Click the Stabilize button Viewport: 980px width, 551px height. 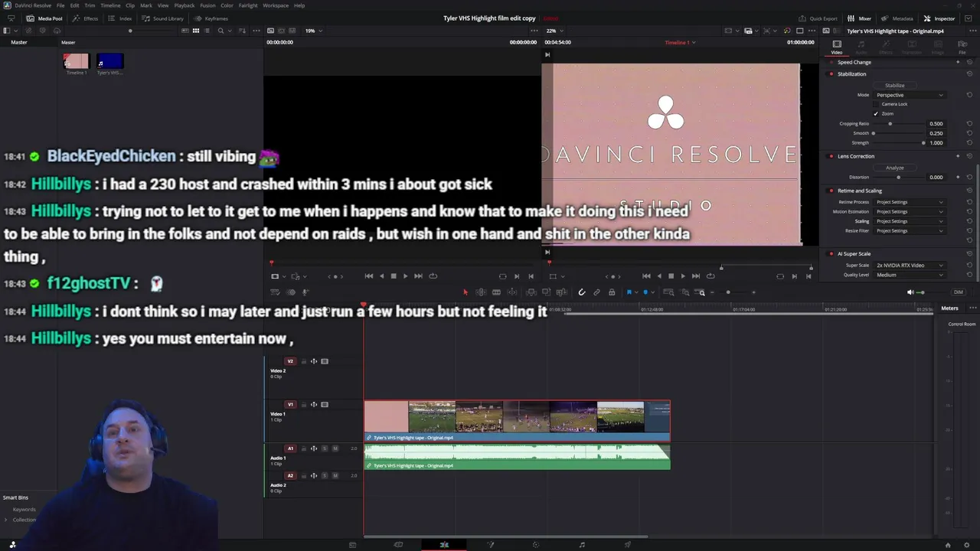(895, 85)
